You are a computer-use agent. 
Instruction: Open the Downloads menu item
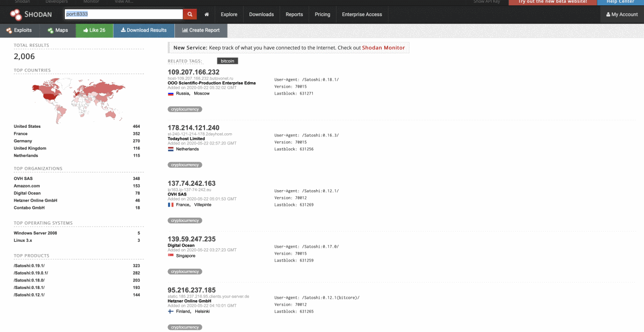[x=261, y=15]
